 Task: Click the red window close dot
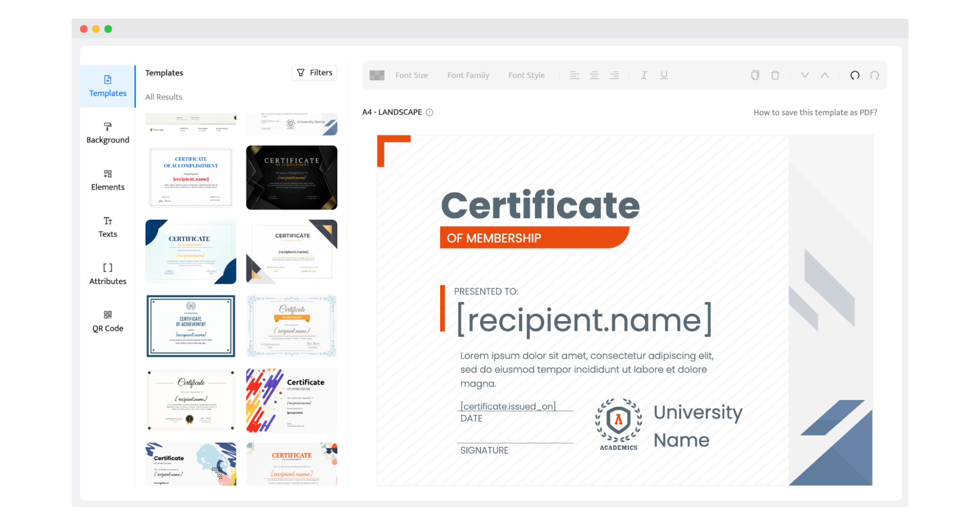coord(84,29)
